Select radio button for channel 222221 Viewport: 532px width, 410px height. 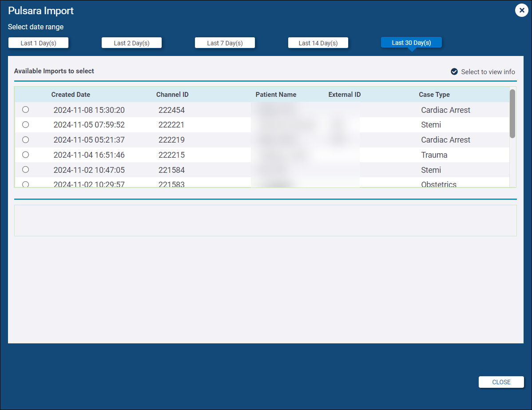point(25,125)
